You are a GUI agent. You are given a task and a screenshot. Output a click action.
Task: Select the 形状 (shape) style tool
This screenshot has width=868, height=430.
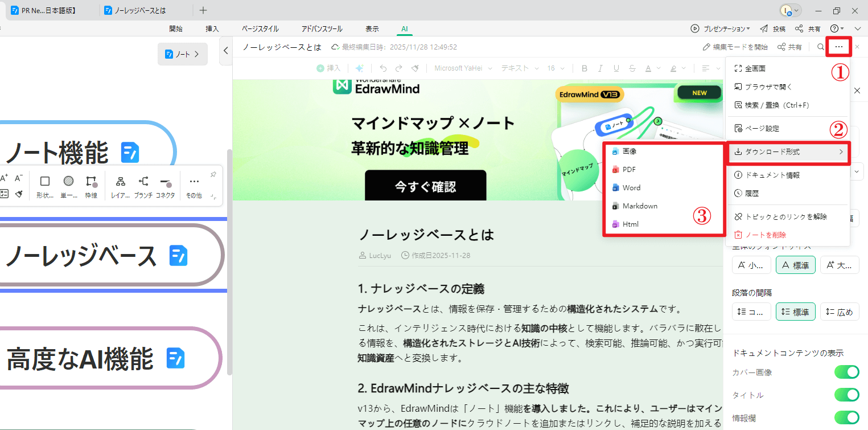click(x=45, y=185)
